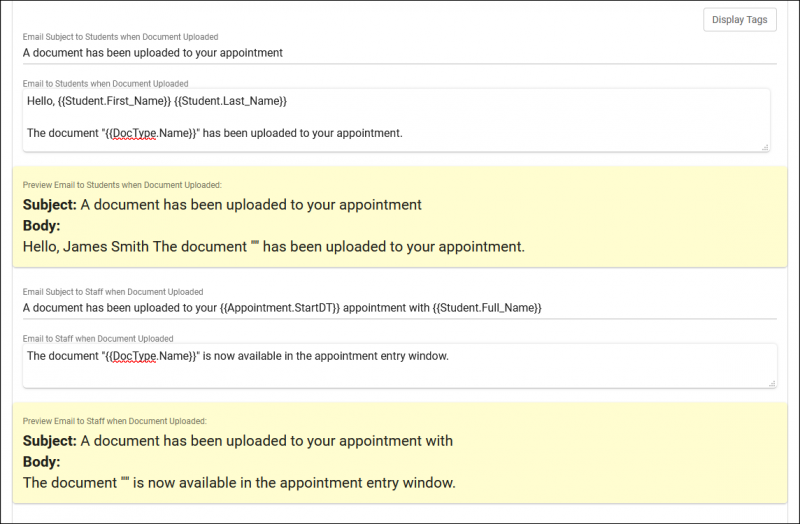Click "Preview Email to Students when Document Uploaded" label
The height and width of the screenshot is (524, 800).
pos(122,185)
